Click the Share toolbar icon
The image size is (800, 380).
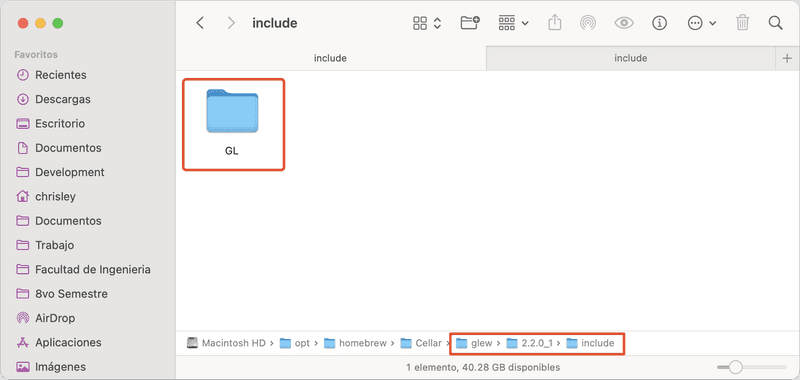(555, 22)
